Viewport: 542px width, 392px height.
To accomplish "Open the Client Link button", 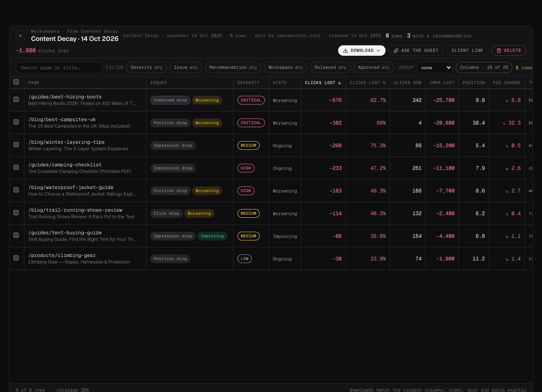I will coord(467,51).
